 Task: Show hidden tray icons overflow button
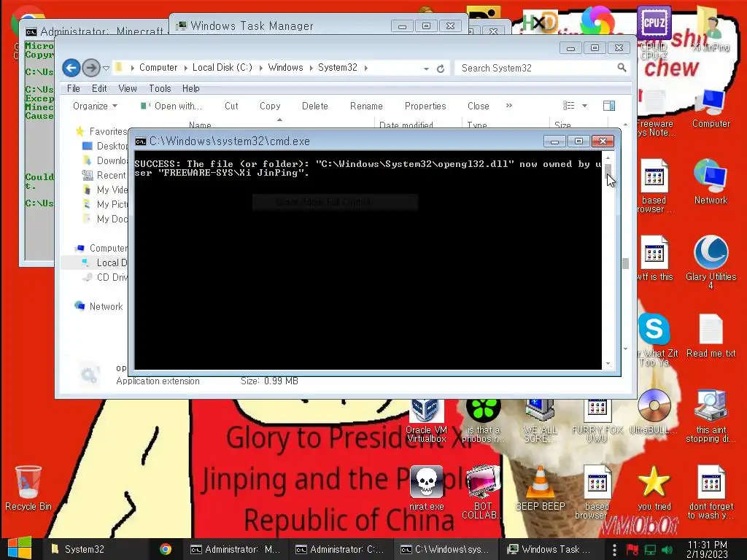coord(614,550)
